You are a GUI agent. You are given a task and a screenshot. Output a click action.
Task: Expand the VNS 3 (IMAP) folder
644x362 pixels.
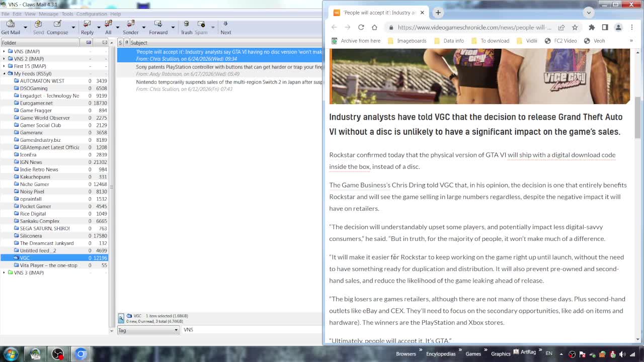[4, 273]
